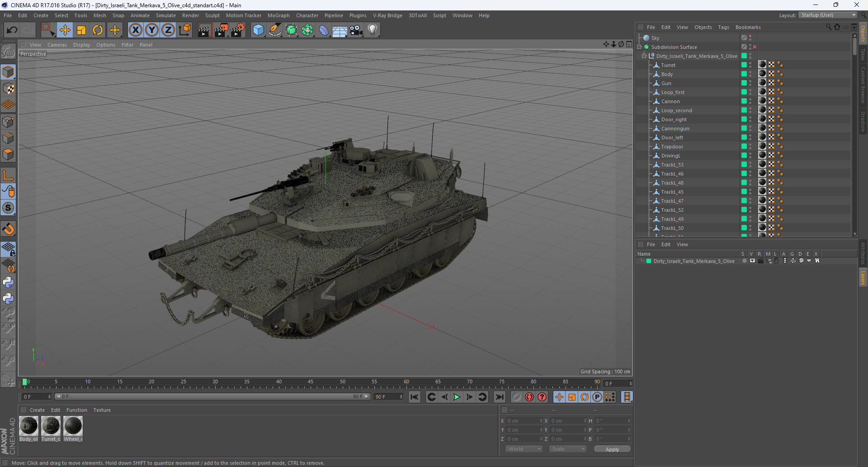Select the Turret object in tree
868x467 pixels.
(668, 65)
